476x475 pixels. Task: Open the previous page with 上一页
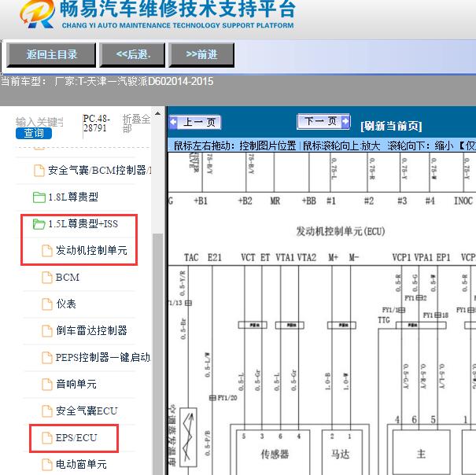[x=195, y=123]
